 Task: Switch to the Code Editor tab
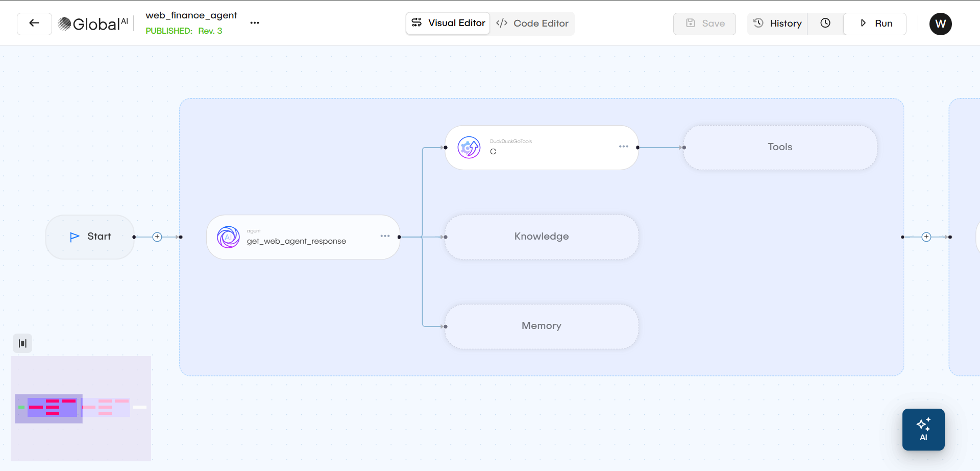point(532,23)
